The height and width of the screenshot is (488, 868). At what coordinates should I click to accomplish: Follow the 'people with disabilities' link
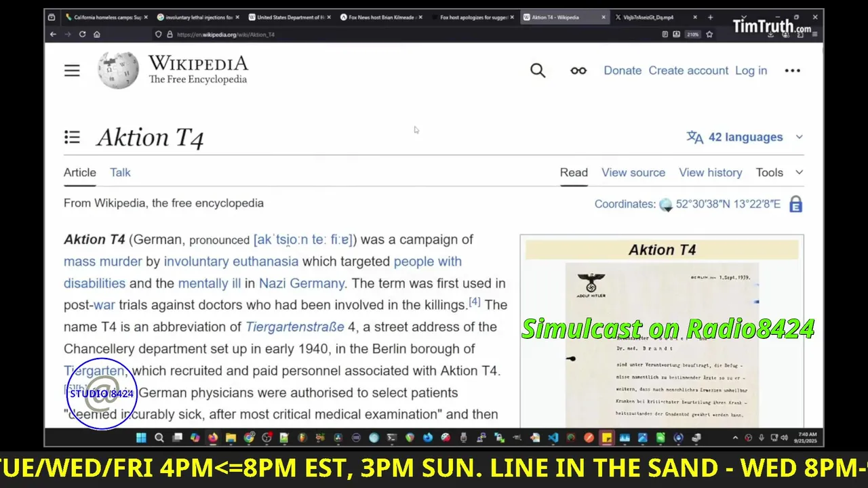click(428, 261)
